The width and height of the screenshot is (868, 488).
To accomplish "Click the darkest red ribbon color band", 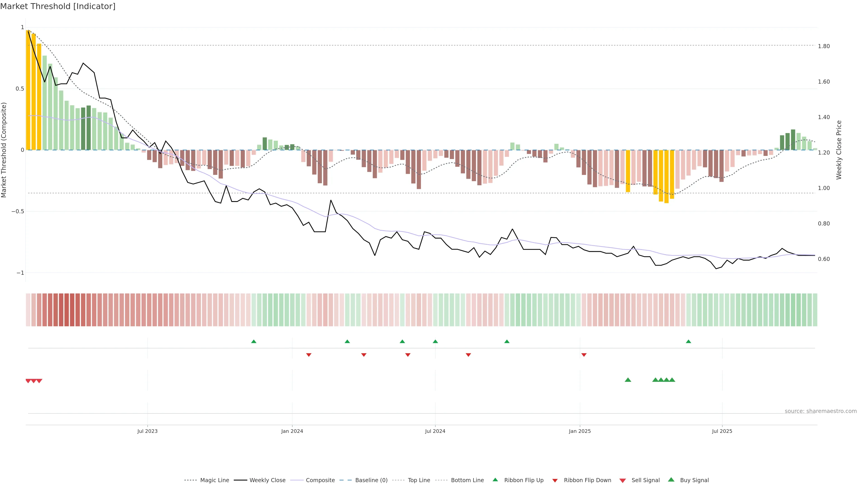I will [66, 310].
